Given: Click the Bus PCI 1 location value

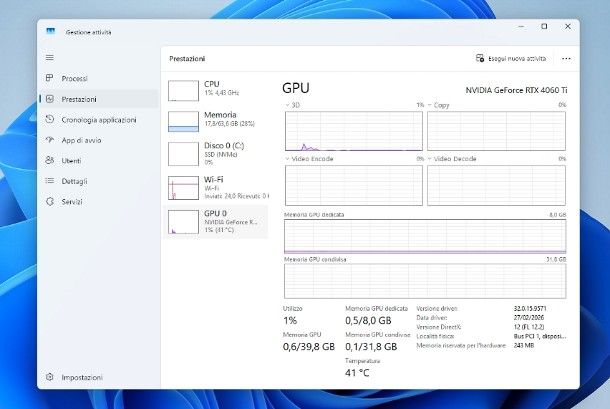Looking at the screenshot, I should coord(540,336).
